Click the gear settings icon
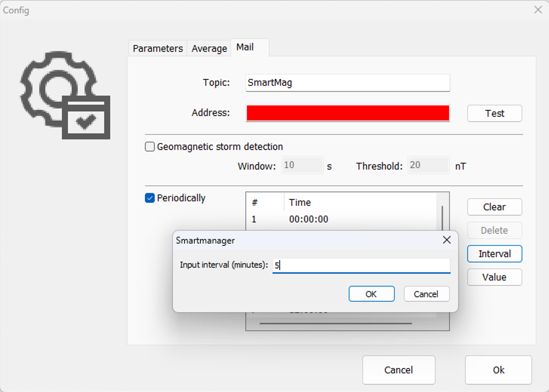Viewport: 549px width, 392px height. [64, 95]
